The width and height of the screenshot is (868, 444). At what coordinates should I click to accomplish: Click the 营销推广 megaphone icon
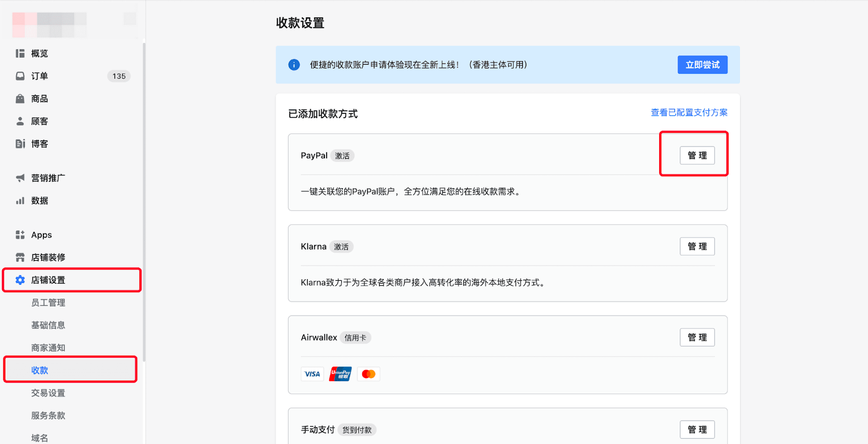20,178
